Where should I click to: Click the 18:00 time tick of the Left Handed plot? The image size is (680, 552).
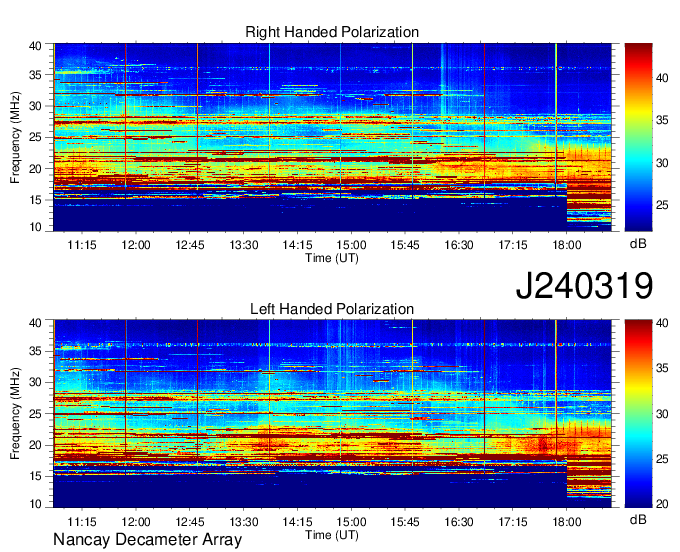(567, 522)
